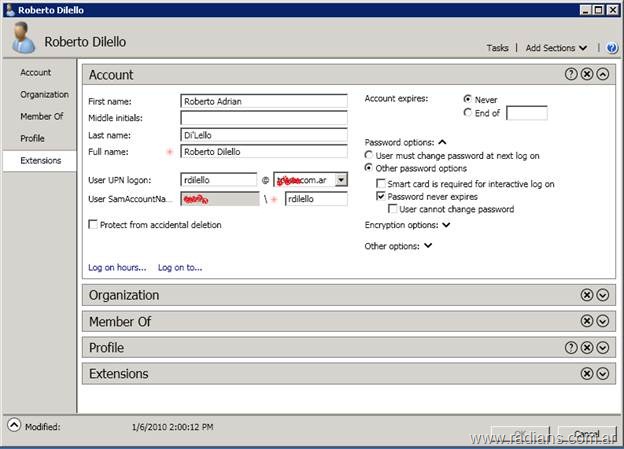Click the round chevron icon beside Modified
This screenshot has width=624, height=449.
pos(14,426)
